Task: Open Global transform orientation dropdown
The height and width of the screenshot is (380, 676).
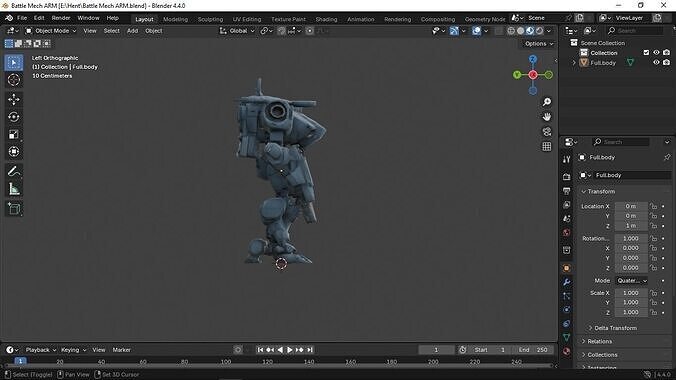Action: pyautogui.click(x=237, y=31)
